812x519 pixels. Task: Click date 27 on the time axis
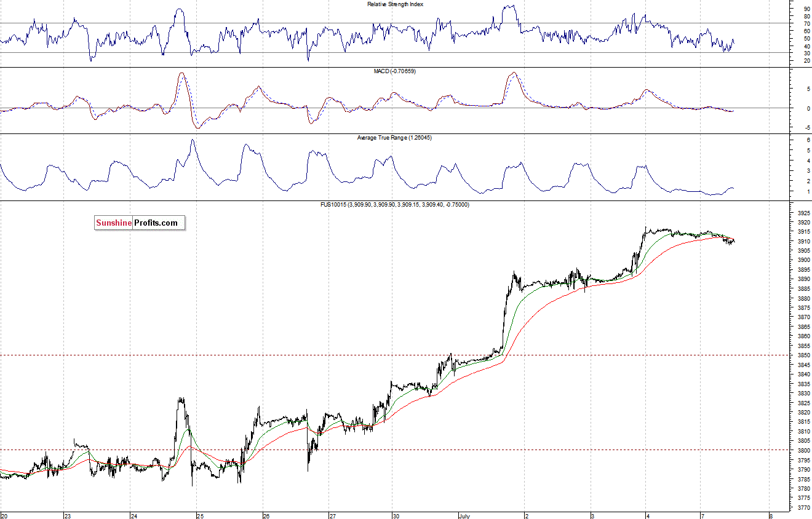[332, 515]
